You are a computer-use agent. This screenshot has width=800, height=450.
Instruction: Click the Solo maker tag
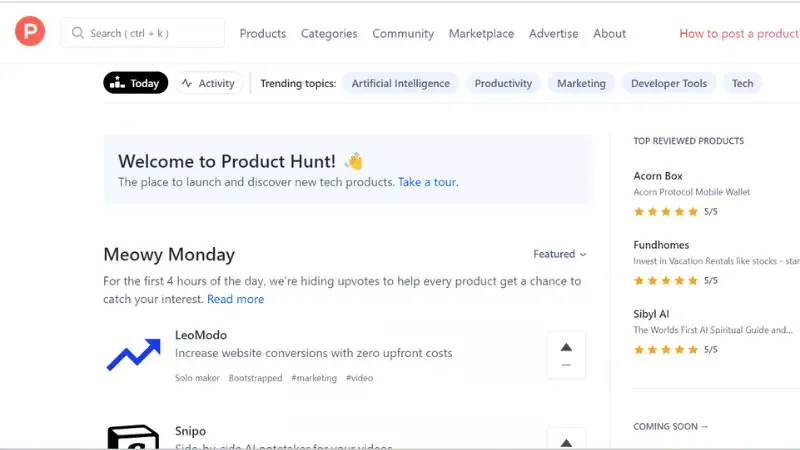tap(197, 378)
